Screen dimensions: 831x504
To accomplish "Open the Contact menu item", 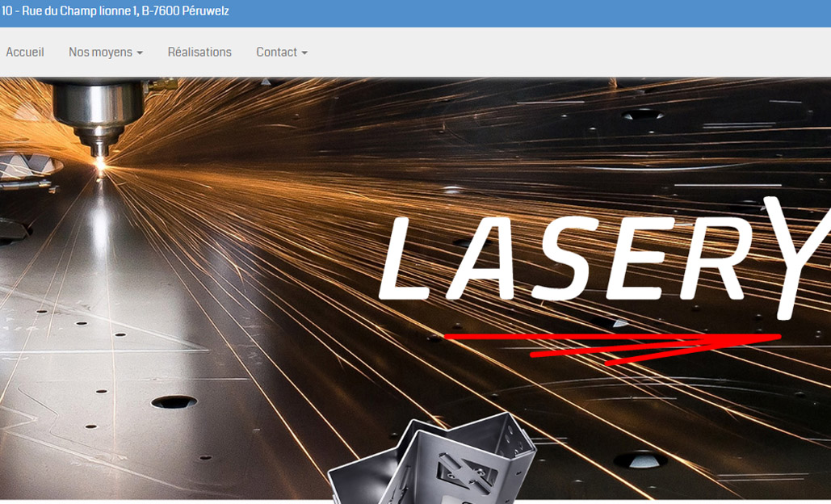I will pos(276,52).
